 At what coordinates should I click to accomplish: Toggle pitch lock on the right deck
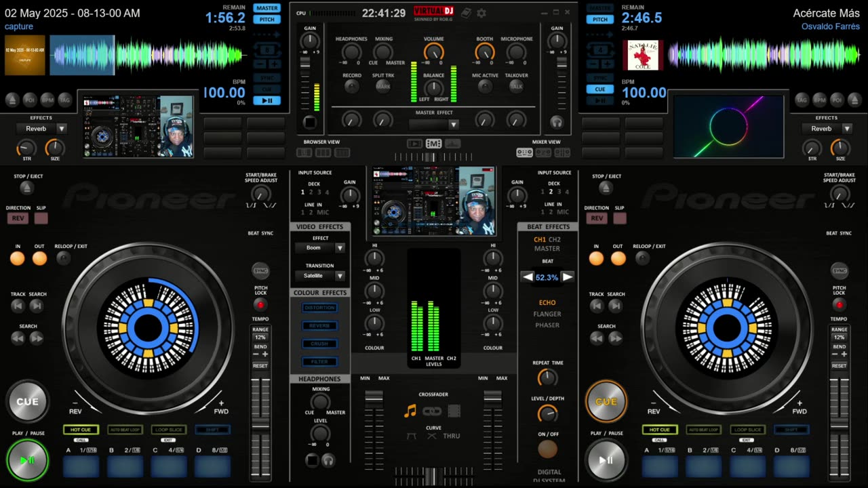(840, 305)
